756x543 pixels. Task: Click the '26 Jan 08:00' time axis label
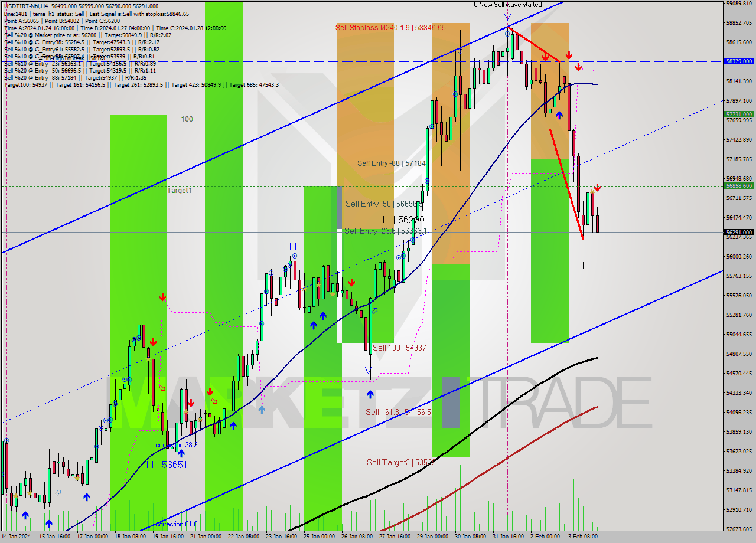[357, 537]
